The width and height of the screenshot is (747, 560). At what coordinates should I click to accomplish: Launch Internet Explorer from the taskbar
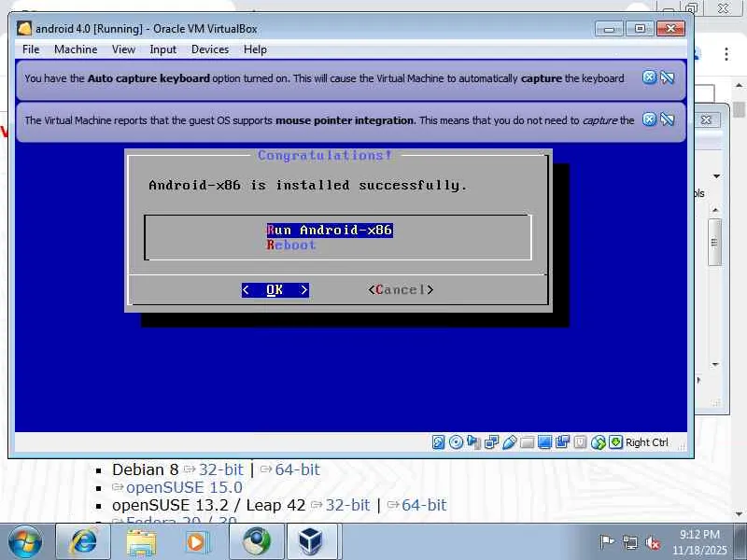[x=83, y=542]
